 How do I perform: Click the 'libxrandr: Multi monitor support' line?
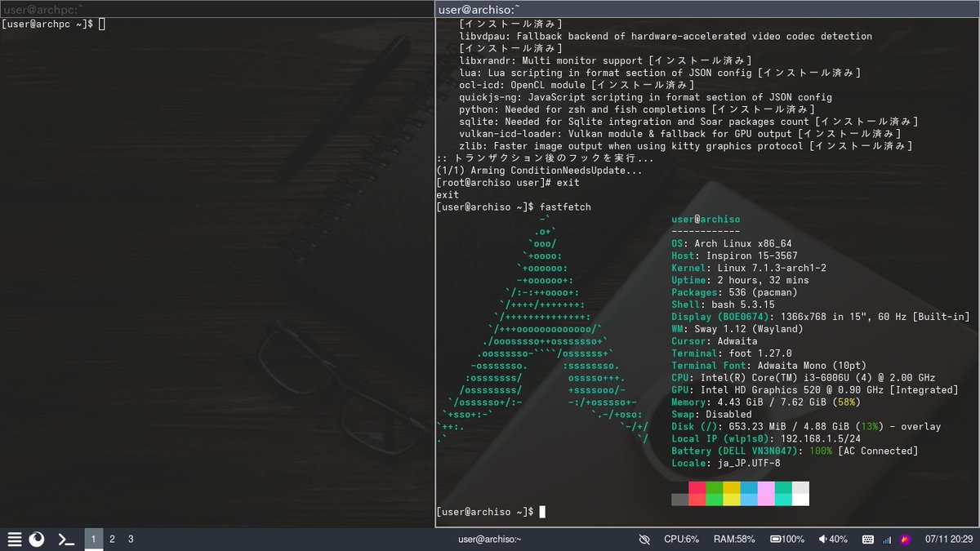tap(606, 61)
